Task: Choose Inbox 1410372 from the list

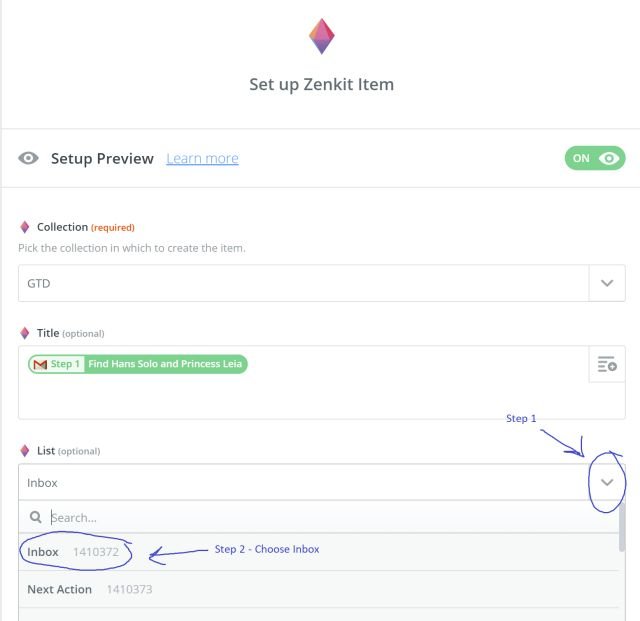Action: [318, 552]
